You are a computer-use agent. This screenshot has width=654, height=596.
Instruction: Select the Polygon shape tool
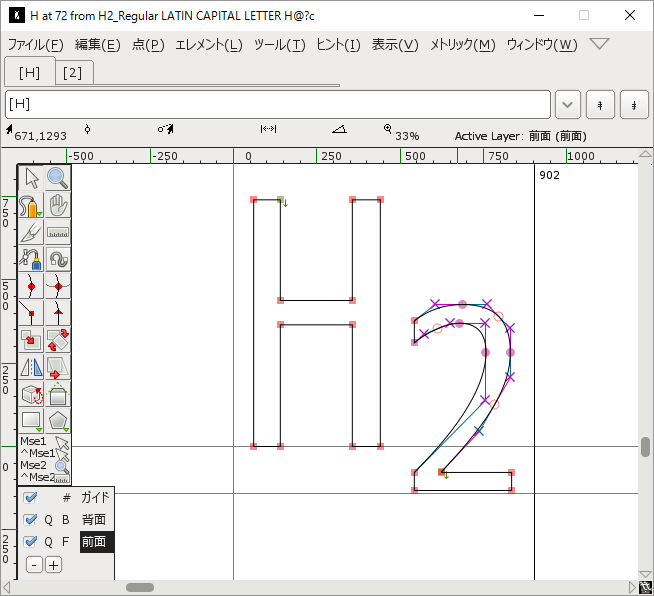[58, 421]
